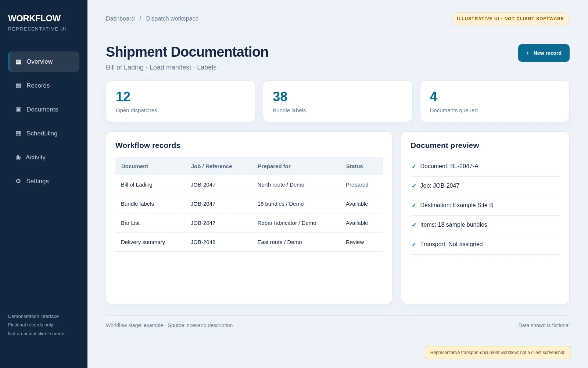Sort by Job / Reference column header
Screen dimensions: 588x368
coord(211,166)
